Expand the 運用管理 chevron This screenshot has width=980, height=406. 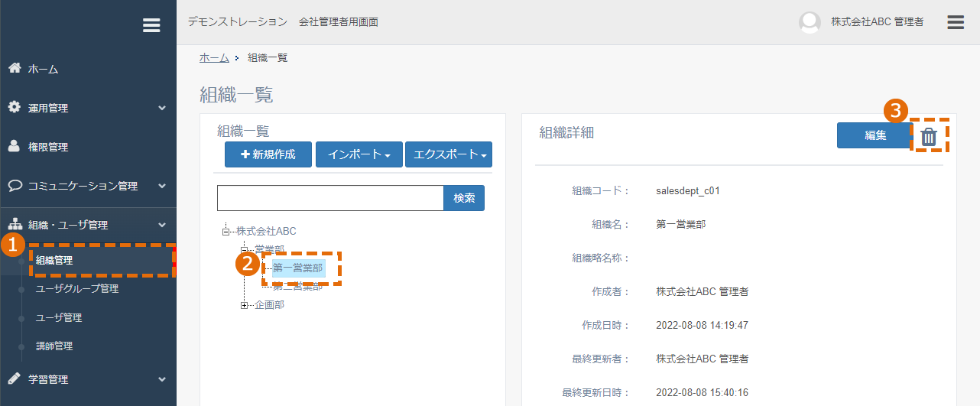coord(162,108)
